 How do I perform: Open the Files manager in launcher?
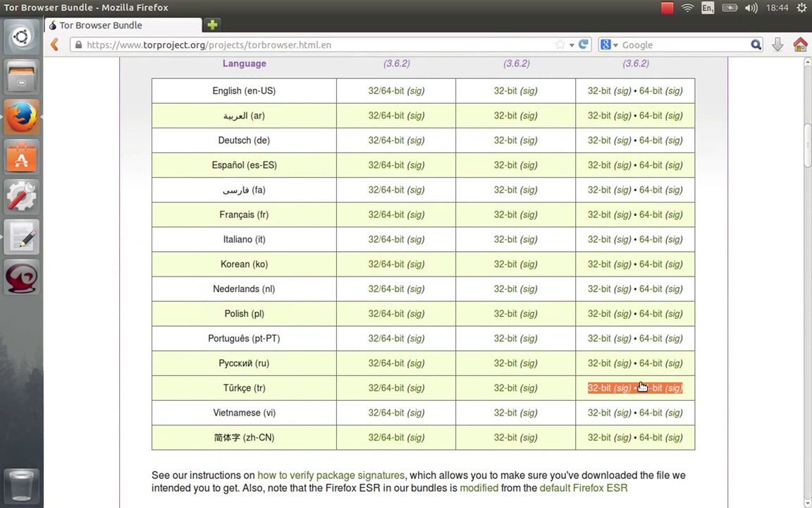21,78
